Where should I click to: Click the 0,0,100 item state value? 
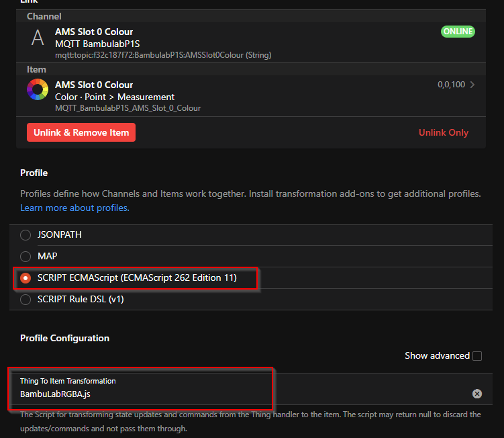click(450, 85)
